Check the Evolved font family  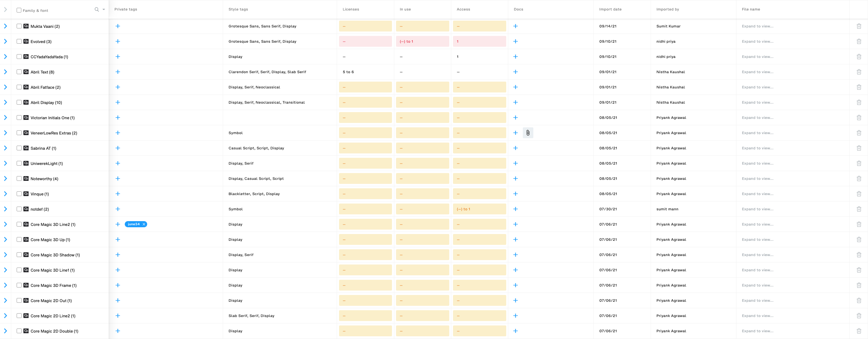[x=19, y=41]
